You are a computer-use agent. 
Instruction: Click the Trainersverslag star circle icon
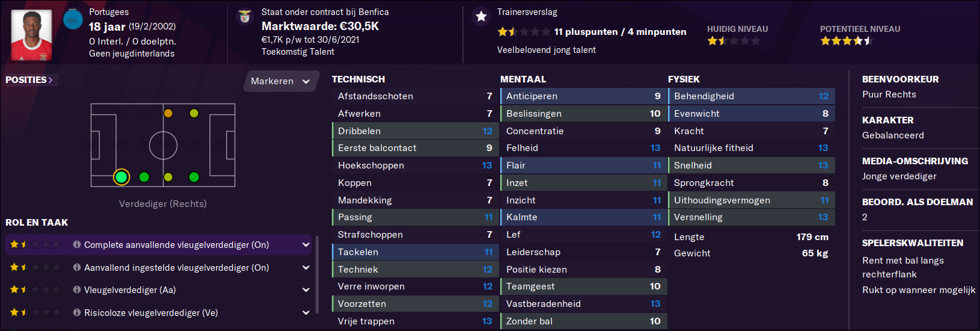tap(481, 17)
